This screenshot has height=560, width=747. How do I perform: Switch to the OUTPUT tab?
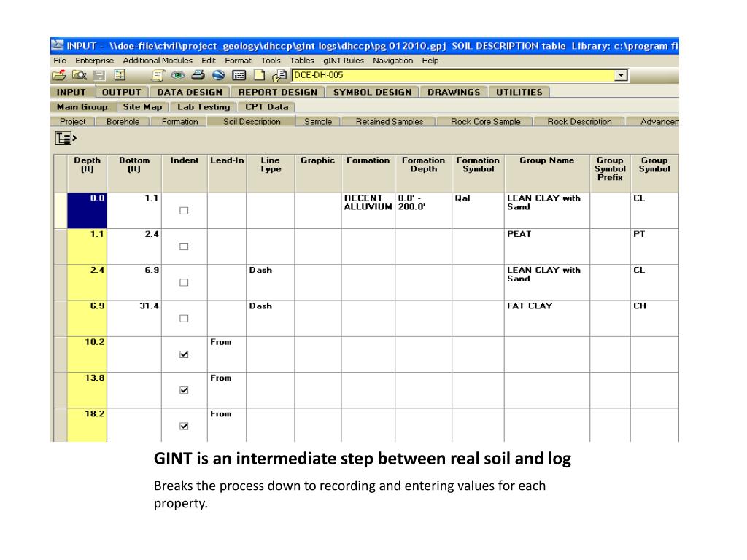tap(122, 92)
